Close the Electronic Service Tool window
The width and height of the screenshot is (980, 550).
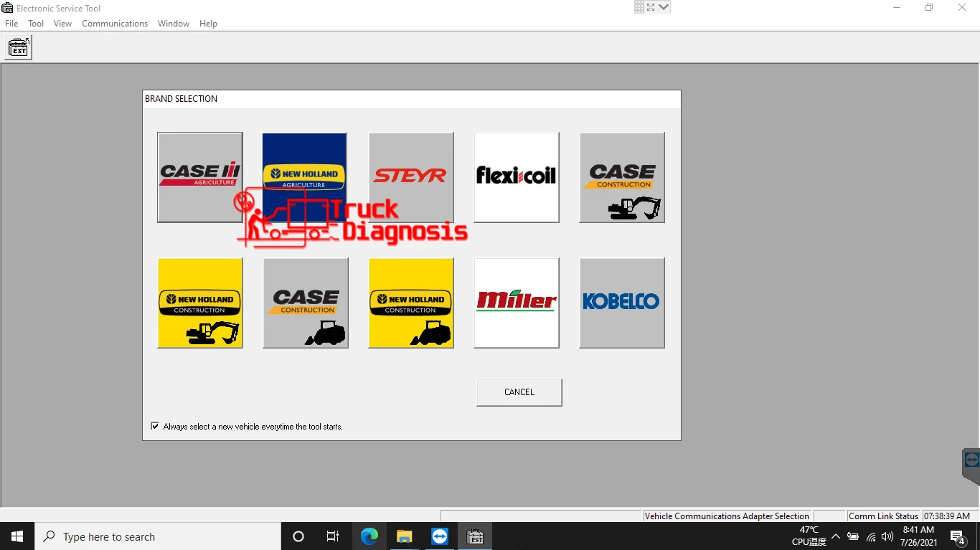coord(962,8)
